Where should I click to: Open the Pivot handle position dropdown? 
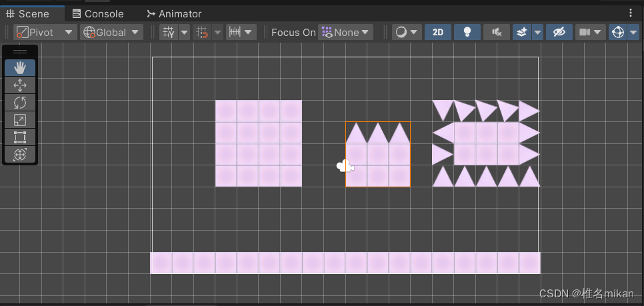45,32
